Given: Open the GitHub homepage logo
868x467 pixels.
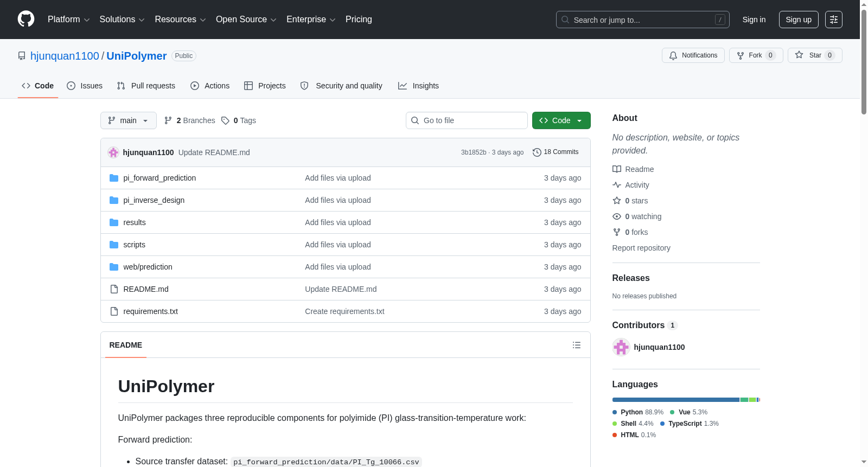Looking at the screenshot, I should [26, 19].
